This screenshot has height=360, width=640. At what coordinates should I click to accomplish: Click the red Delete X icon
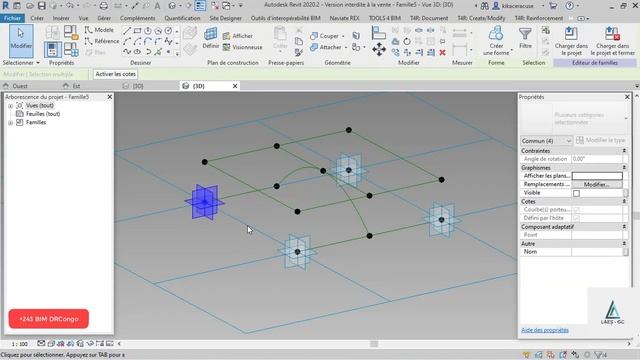pos(442,53)
